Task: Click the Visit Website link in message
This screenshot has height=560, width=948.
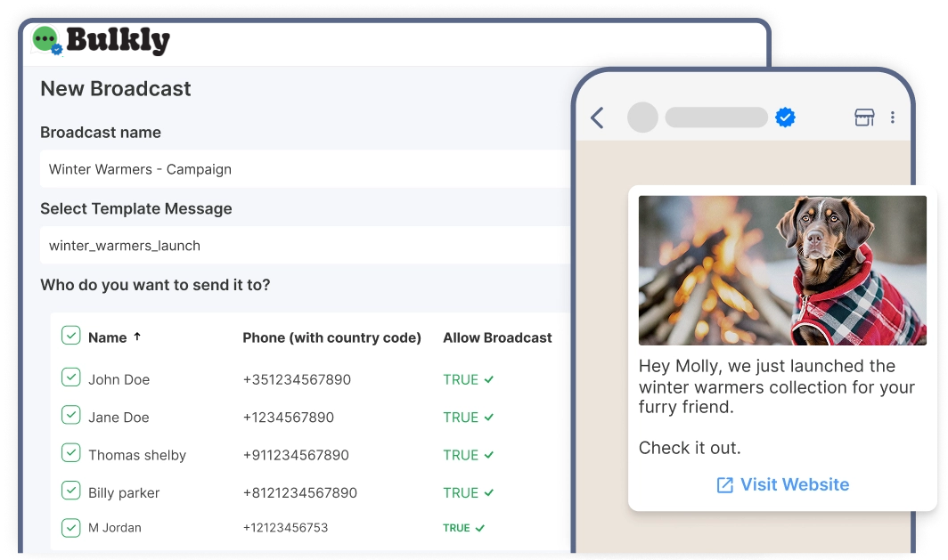Action: point(795,484)
